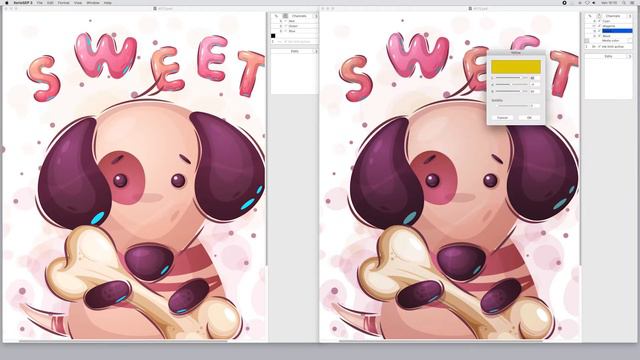Toggle Black channel checkbox in right window
The image size is (640, 360).
coord(599,36)
